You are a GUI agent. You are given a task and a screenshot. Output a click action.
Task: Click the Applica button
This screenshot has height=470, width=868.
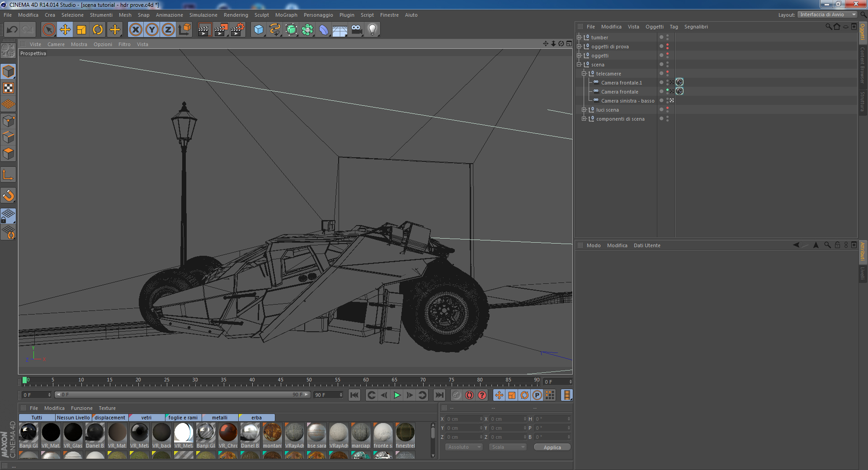pos(552,447)
